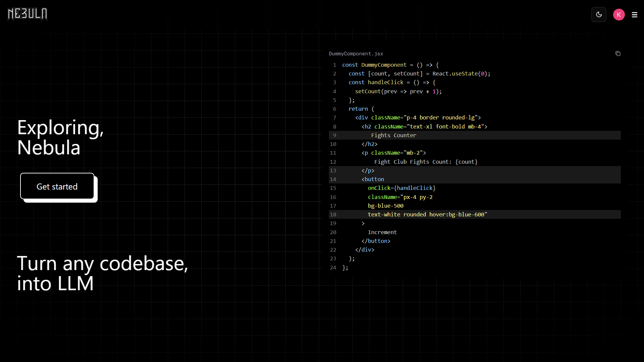This screenshot has height=362, width=644.
Task: Click the Nebula logo
Action: pos(28,14)
